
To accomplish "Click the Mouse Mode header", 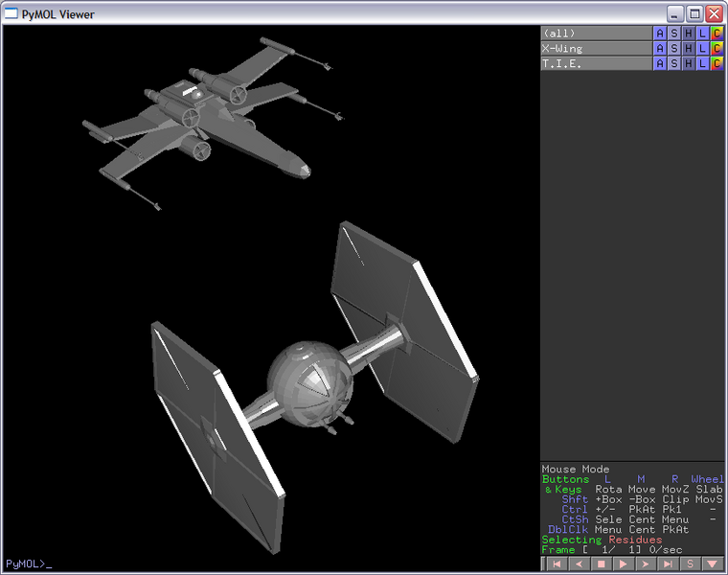I will click(x=576, y=470).
